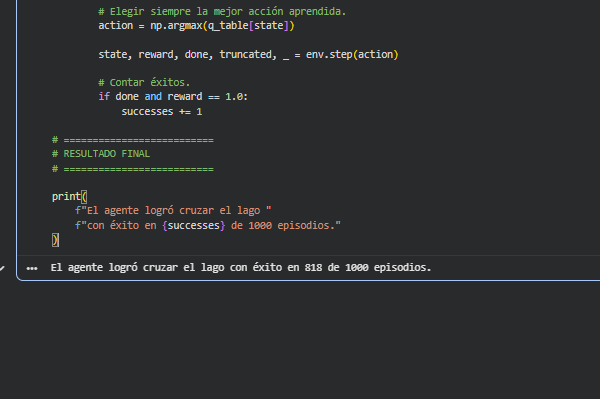Click the equals-sign divider comment above RESULTADO FINAL
The width and height of the screenshot is (600, 399).
point(133,140)
